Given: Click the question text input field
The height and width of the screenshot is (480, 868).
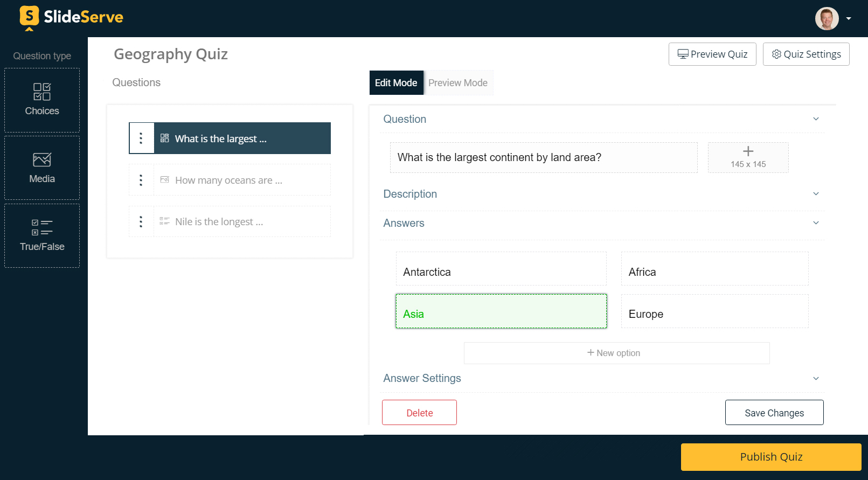Looking at the screenshot, I should pos(544,157).
